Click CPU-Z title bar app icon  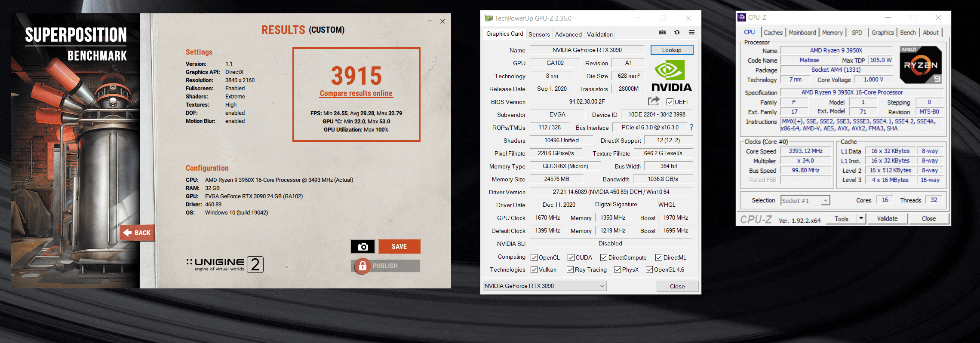(741, 17)
